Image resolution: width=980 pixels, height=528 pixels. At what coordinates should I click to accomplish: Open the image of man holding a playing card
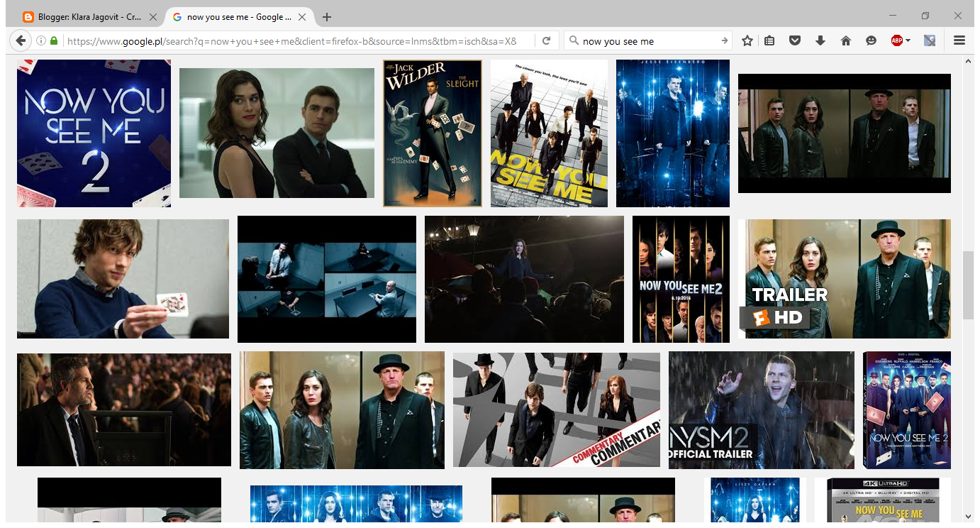pos(123,279)
